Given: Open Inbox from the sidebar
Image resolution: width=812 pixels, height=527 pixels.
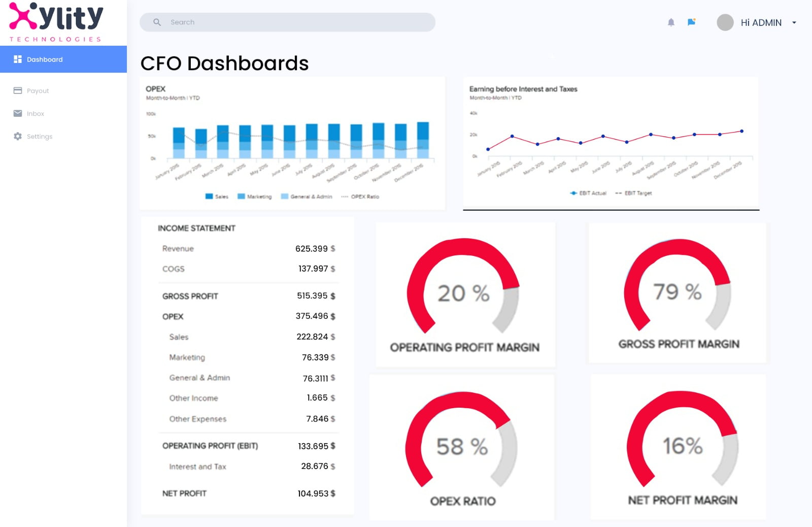Looking at the screenshot, I should (x=36, y=113).
